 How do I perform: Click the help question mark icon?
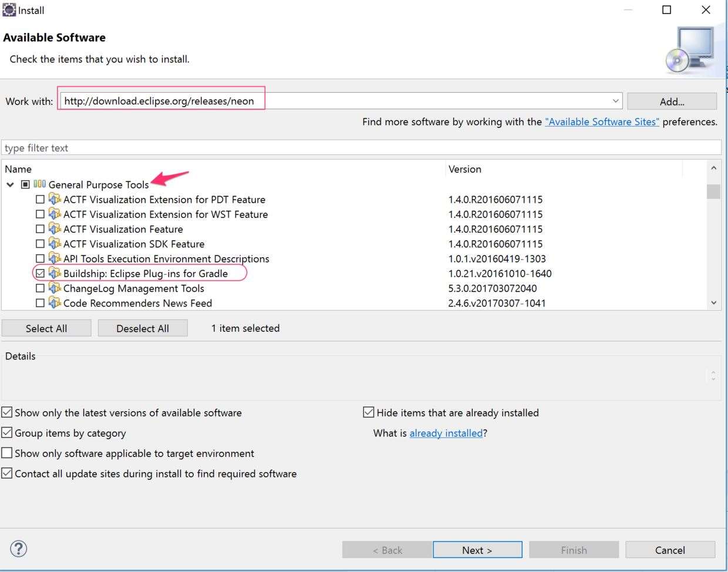19,549
